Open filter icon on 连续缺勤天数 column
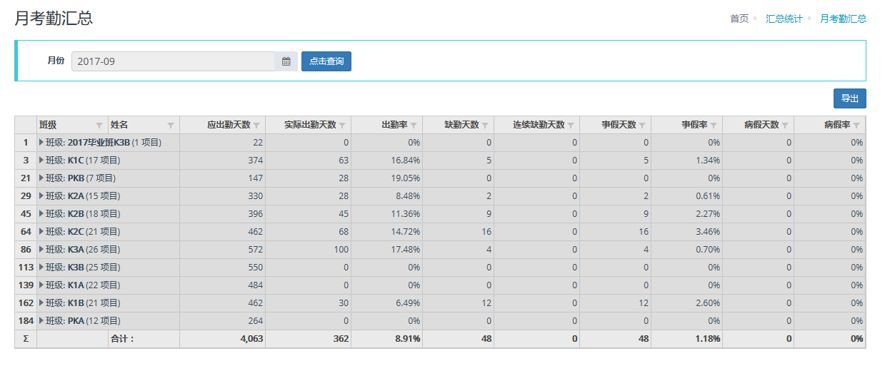Viewport: 885px width, 366px height. point(571,125)
